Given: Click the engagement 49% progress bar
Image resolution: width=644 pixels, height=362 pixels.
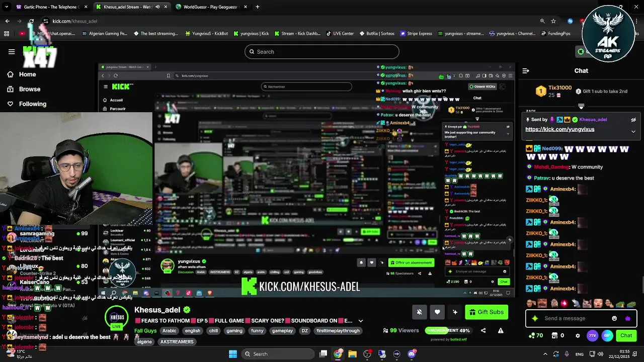Looking at the screenshot, I should 448,330.
